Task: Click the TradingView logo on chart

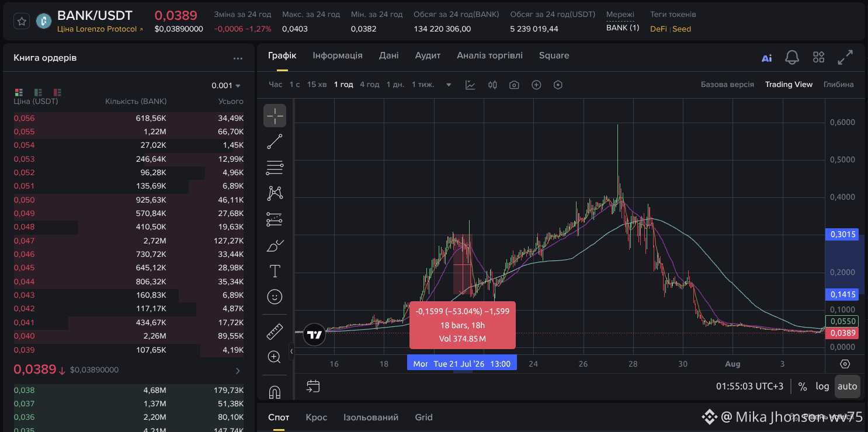Action: pos(315,335)
